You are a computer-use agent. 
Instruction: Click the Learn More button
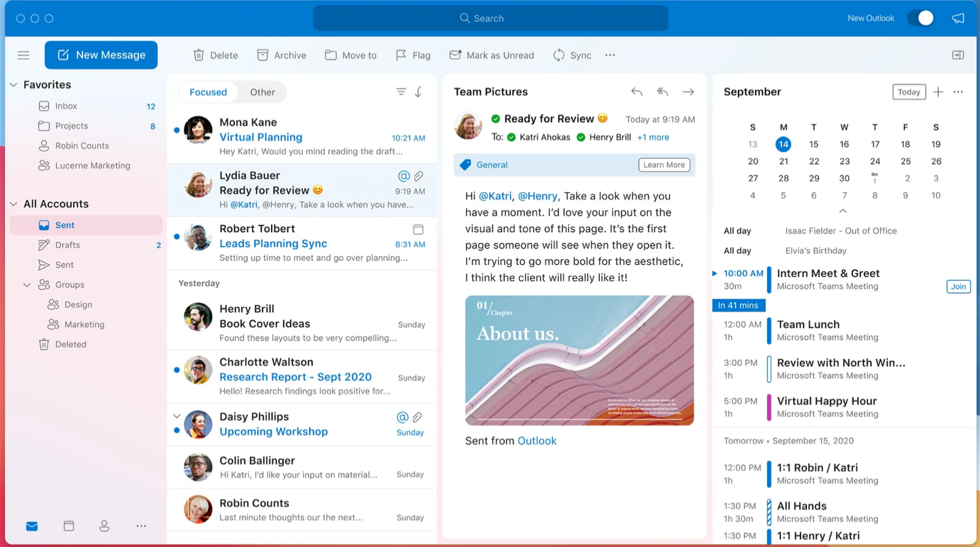664,165
